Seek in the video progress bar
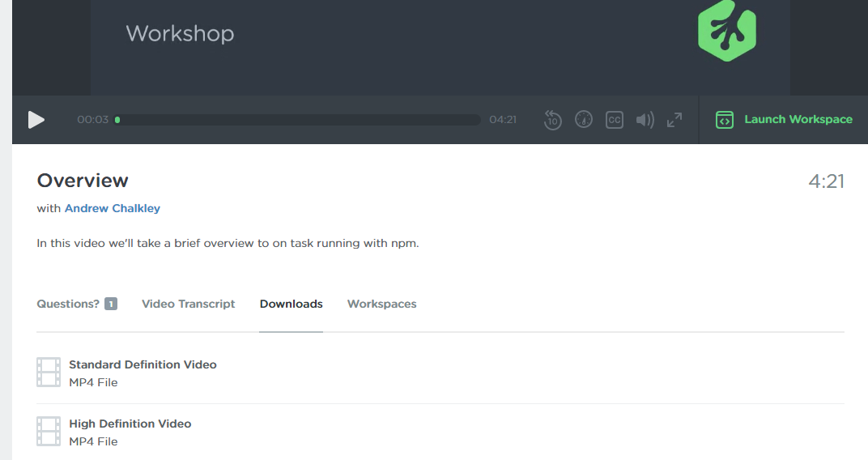Image resolution: width=868 pixels, height=460 pixels. pyautogui.click(x=300, y=120)
